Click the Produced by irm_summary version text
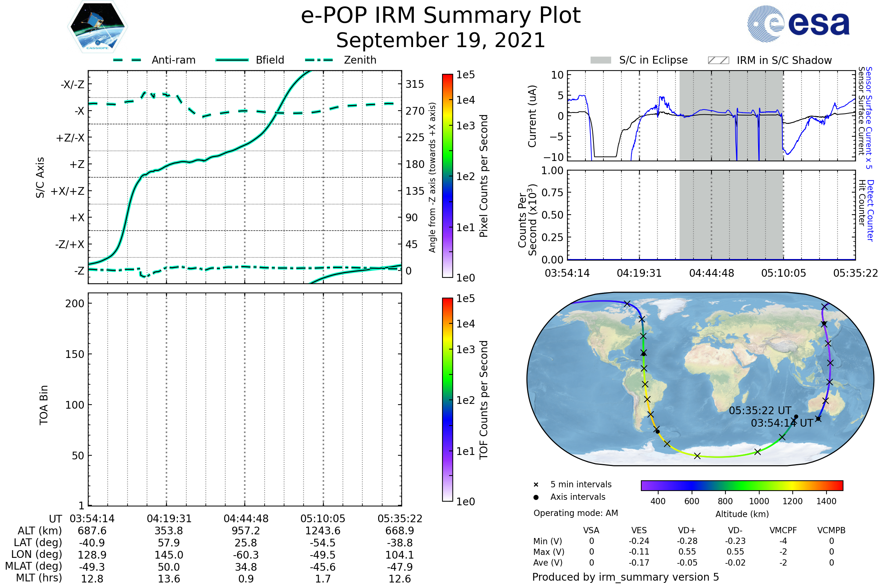Image resolution: width=882 pixels, height=588 pixels. click(x=625, y=577)
